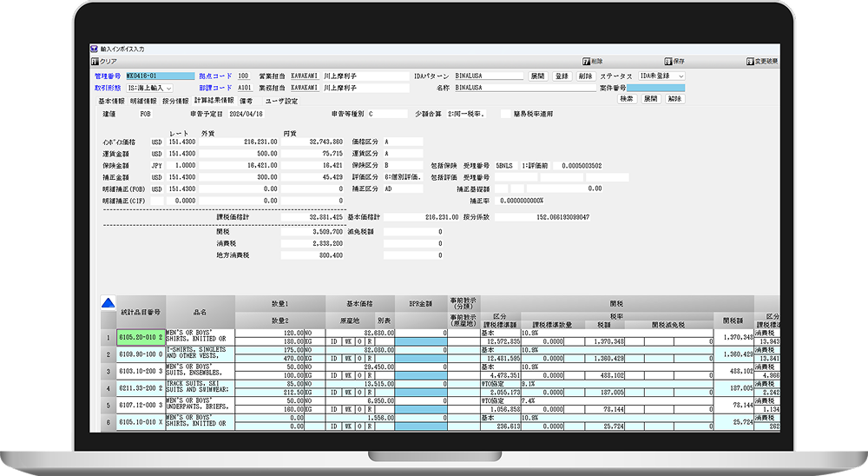Viewport: 868px width, 476px height.
Task: Click row header number 3 in grid
Action: 108,371
